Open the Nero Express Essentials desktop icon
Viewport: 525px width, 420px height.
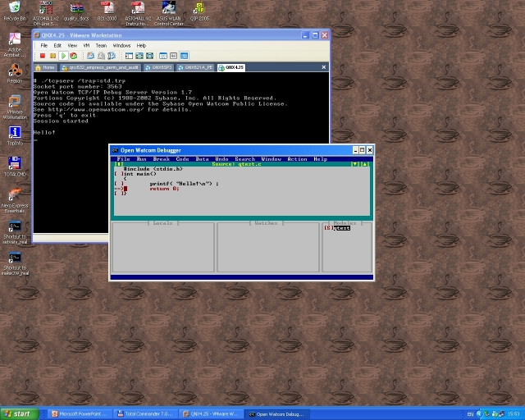pos(15,197)
